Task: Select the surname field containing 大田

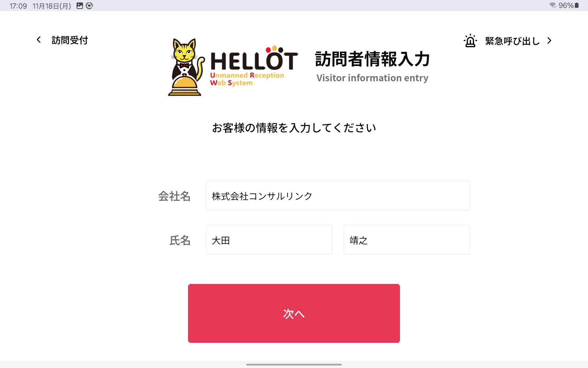Action: click(x=269, y=240)
